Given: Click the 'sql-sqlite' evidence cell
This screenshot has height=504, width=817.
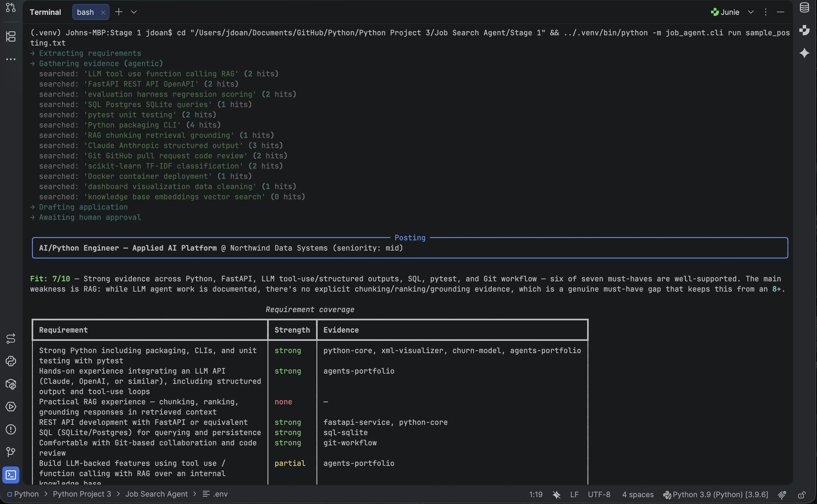Looking at the screenshot, I should point(346,433).
